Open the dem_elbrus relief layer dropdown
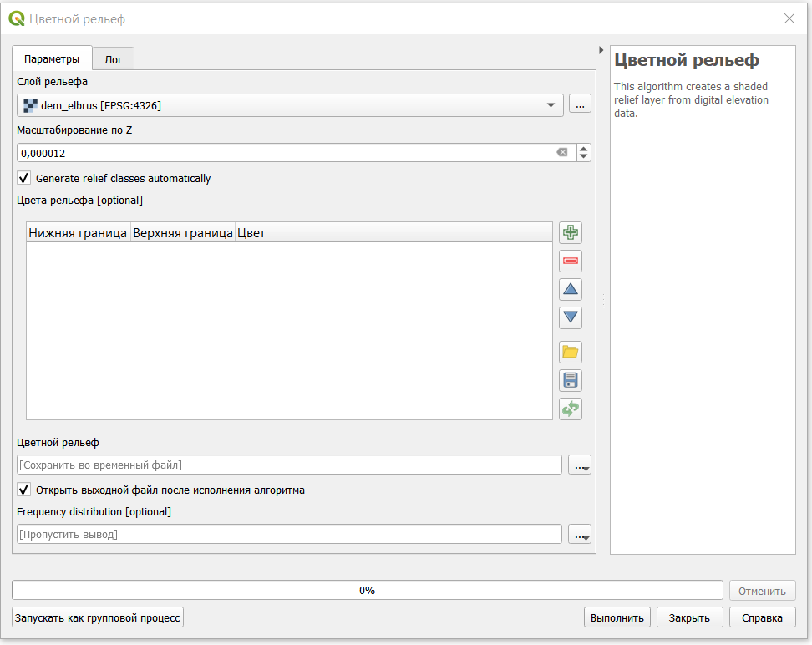This screenshot has height=645, width=812. 290,105
